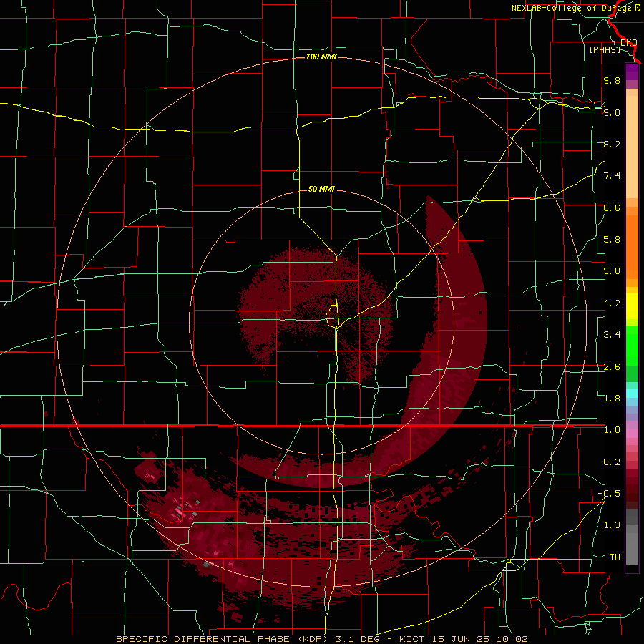Pick the bright green colorbar segment
The height and width of the screenshot is (644, 644).
point(632,346)
